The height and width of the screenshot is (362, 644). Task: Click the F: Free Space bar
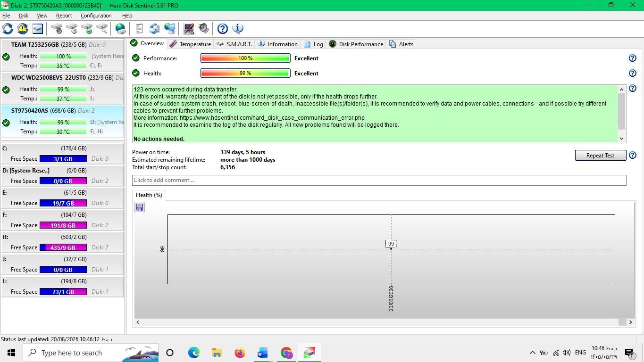pyautogui.click(x=63, y=225)
